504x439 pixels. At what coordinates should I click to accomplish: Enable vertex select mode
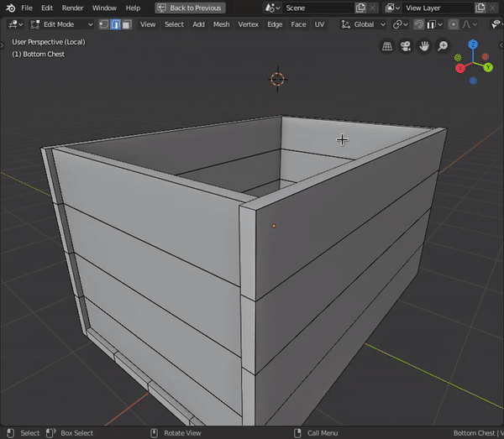click(103, 24)
